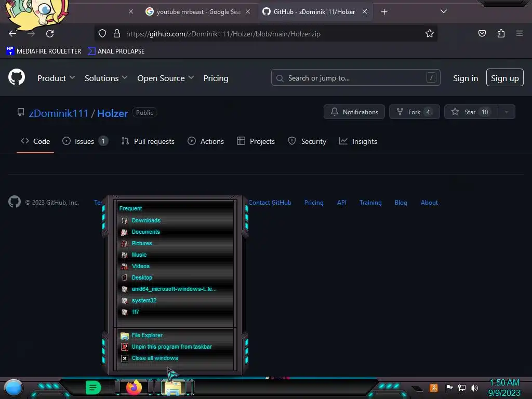Click the GitHub Octocat home logo
Viewport: 532px width, 399px height.
click(17, 77)
